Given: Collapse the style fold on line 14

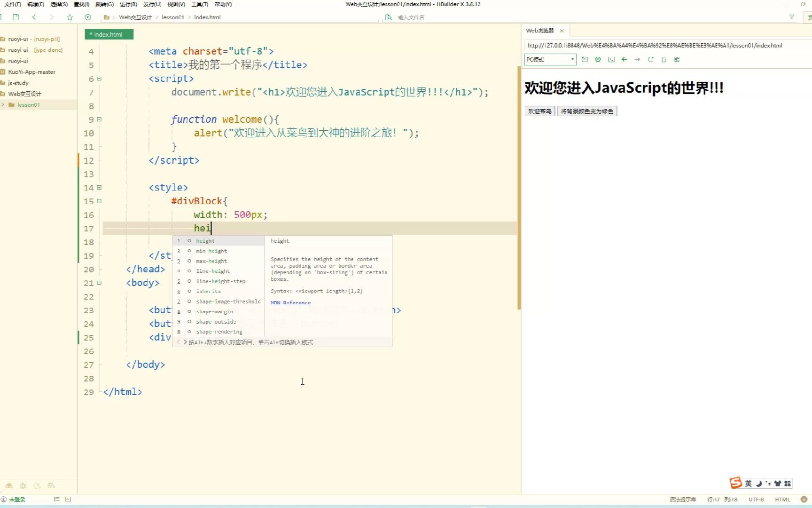Looking at the screenshot, I should (99, 187).
